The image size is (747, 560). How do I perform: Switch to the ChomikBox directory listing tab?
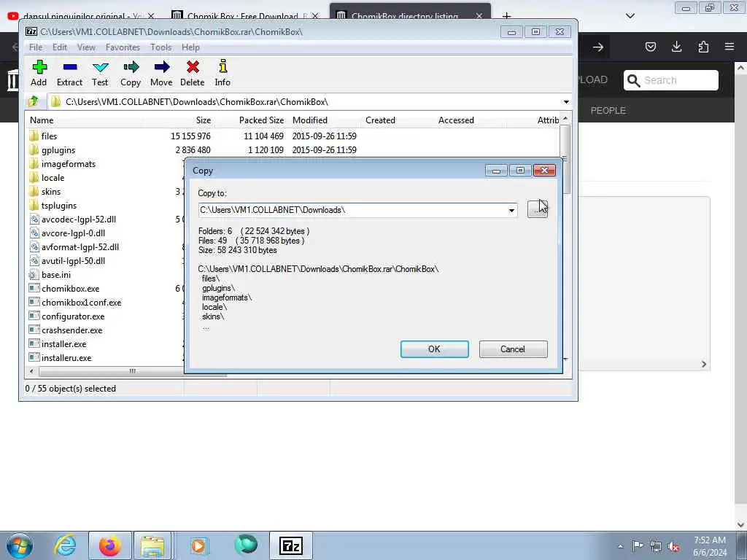[x=404, y=16]
